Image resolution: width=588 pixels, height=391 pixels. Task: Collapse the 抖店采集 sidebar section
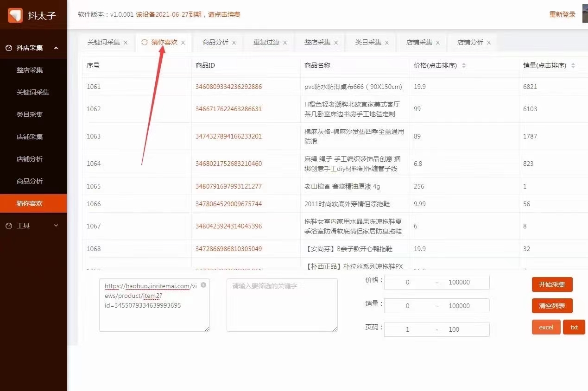click(56, 47)
